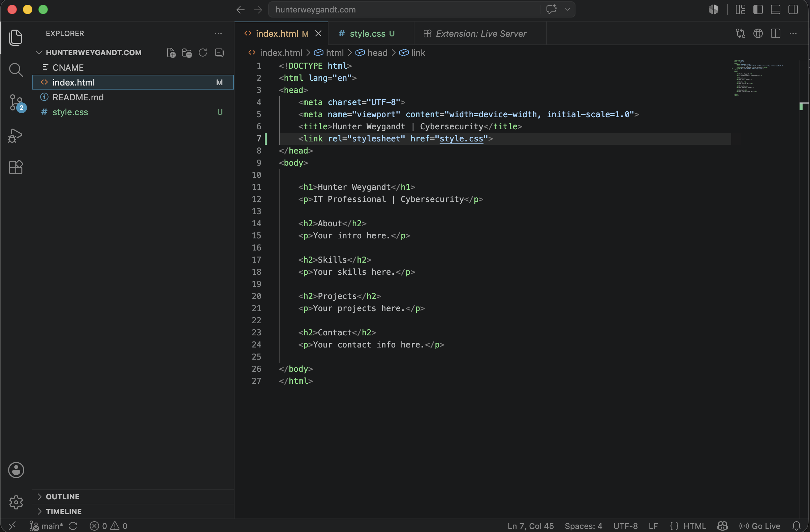
Task: Click the main* branch in status bar
Action: pos(46,526)
